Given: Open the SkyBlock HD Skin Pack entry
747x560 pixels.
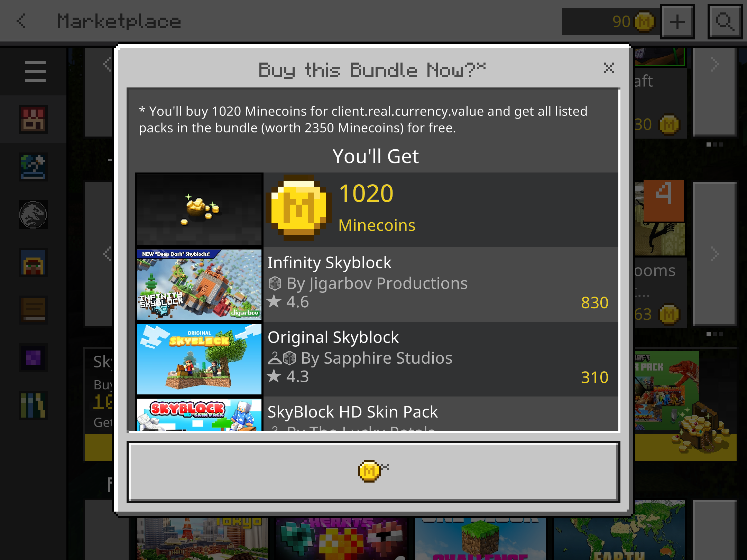Looking at the screenshot, I should coord(377,414).
